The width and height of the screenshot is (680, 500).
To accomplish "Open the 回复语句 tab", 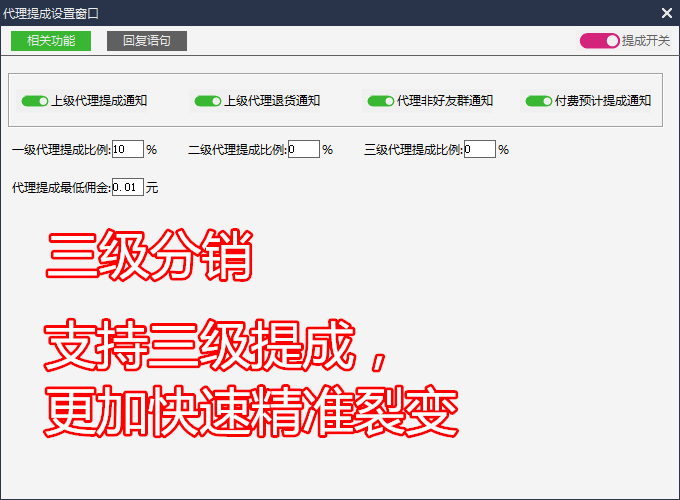I will tap(146, 41).
